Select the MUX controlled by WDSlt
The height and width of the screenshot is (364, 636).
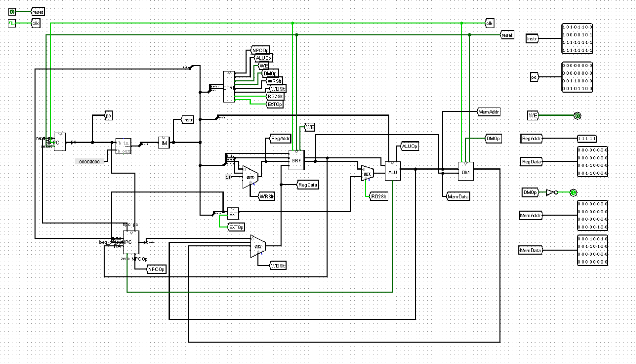coord(258,246)
